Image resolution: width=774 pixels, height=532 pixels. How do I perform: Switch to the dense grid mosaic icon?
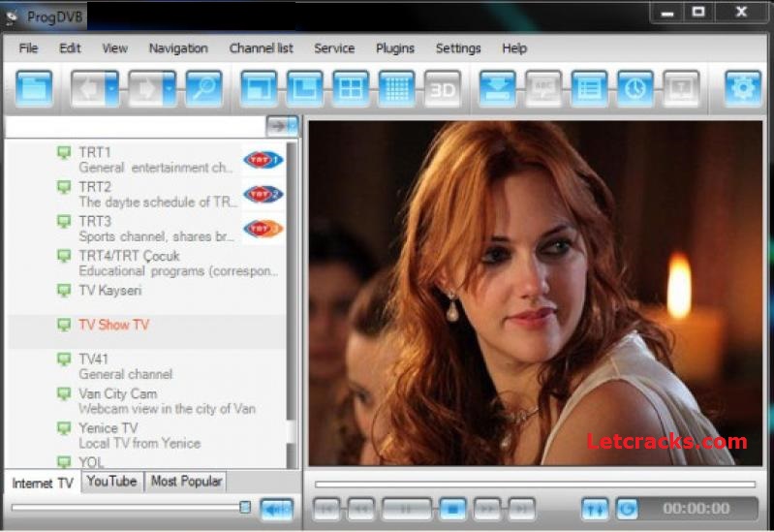(397, 89)
